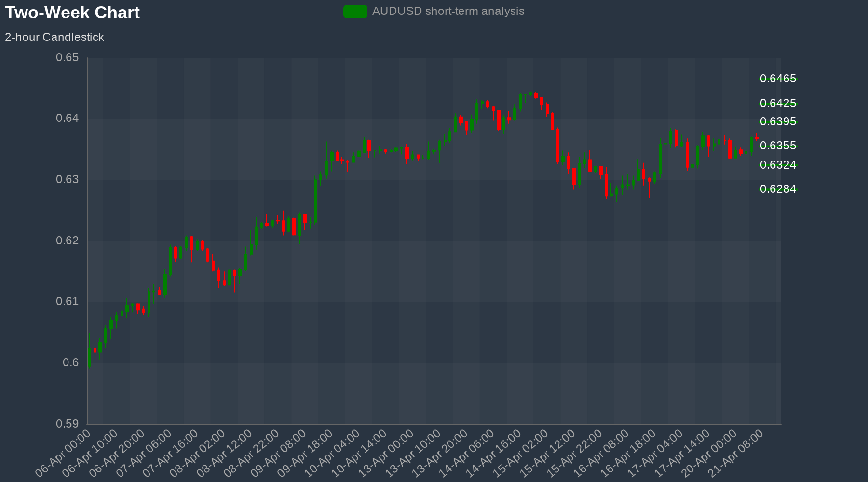Click the 0.65 y-axis tick label
This screenshot has width=868, height=482.
[67, 58]
